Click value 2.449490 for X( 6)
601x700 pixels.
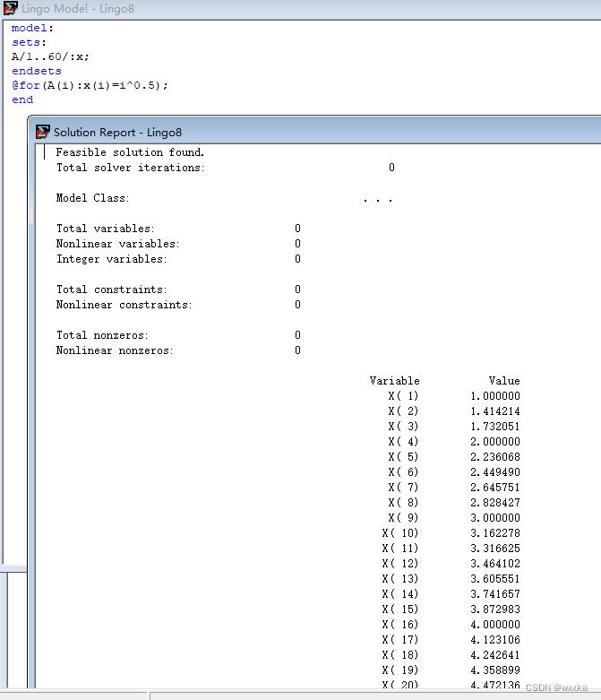495,471
